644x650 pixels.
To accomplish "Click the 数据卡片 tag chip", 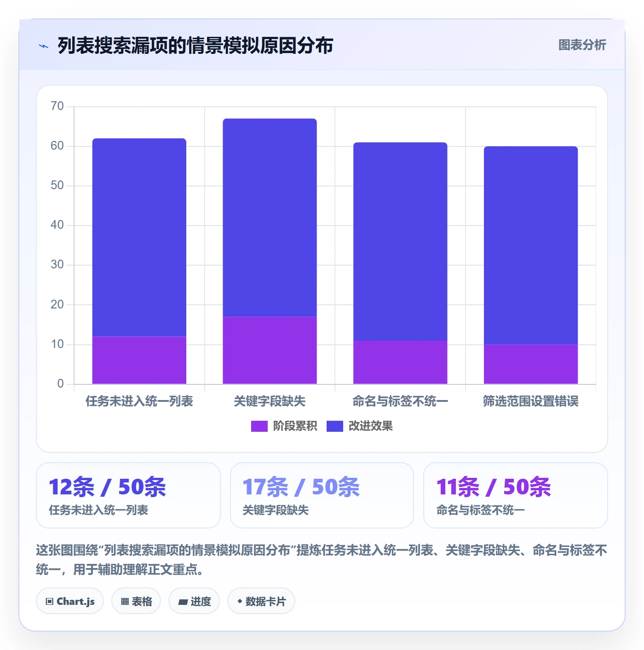I will [x=261, y=601].
